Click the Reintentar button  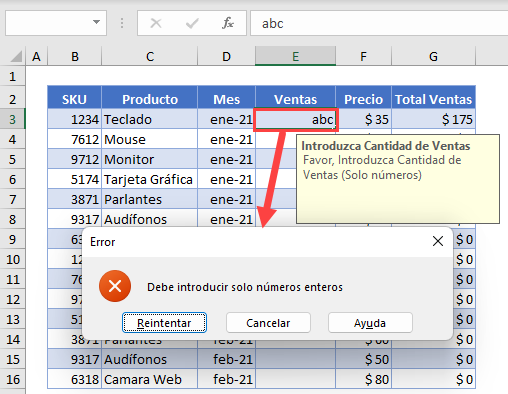tap(164, 323)
